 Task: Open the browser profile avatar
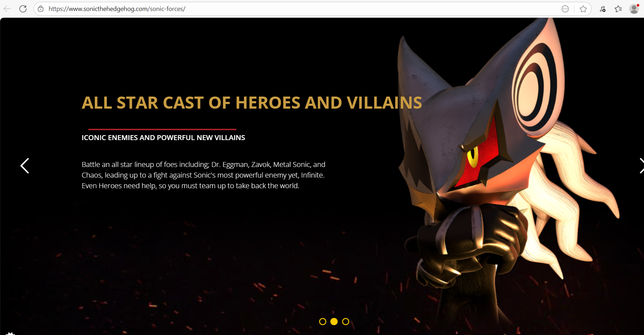click(634, 9)
